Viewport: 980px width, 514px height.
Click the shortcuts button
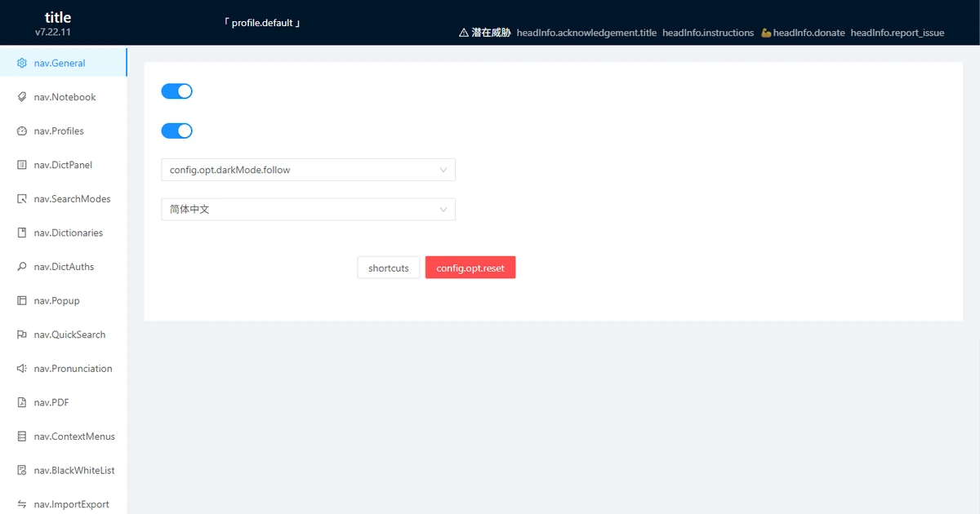[x=389, y=268]
